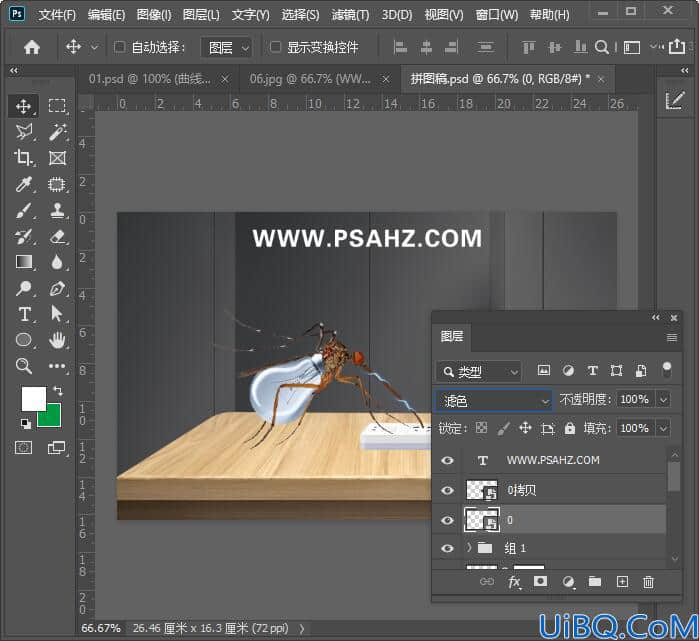Select the layer named 0 thumbnail

point(481,520)
